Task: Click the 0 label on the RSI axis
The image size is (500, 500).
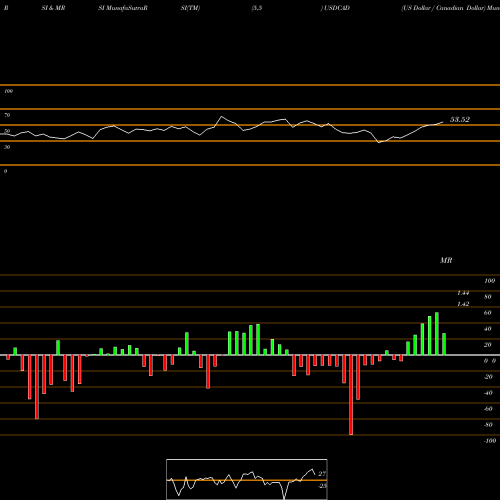Action: (5, 171)
